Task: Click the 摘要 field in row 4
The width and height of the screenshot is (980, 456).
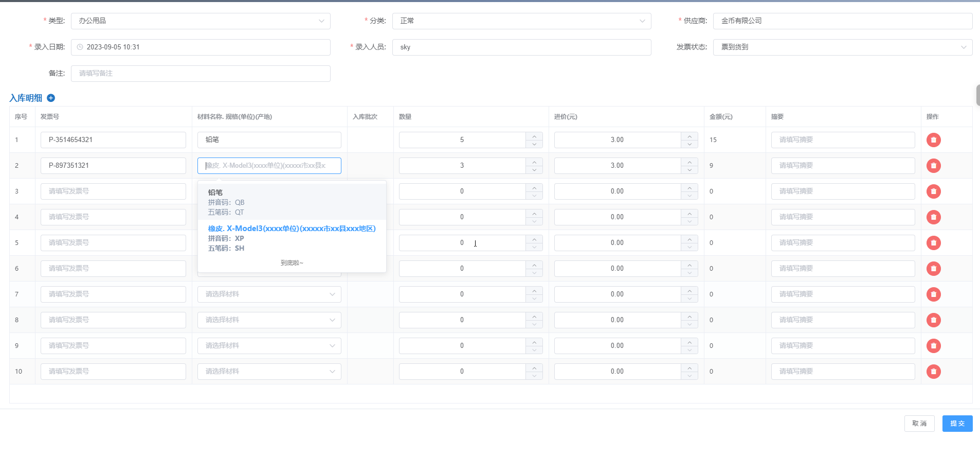Action: click(x=843, y=217)
